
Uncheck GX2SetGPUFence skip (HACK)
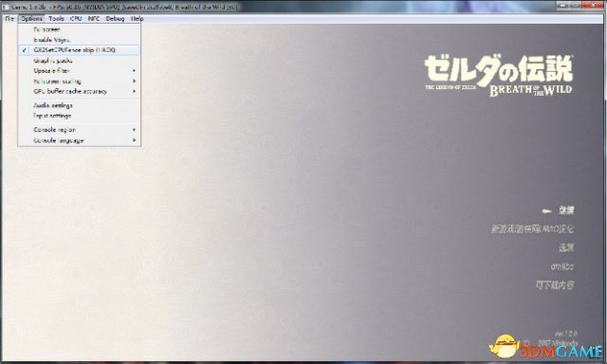[x=79, y=50]
